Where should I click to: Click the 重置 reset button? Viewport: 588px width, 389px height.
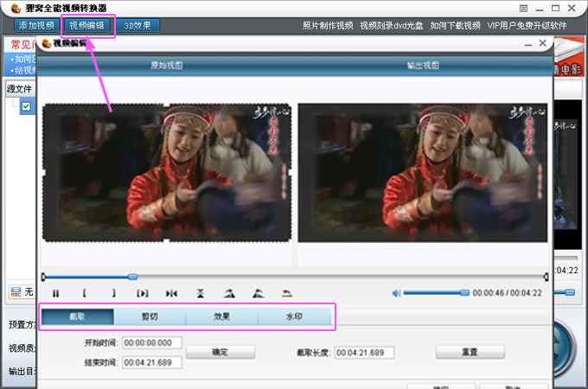(470, 353)
